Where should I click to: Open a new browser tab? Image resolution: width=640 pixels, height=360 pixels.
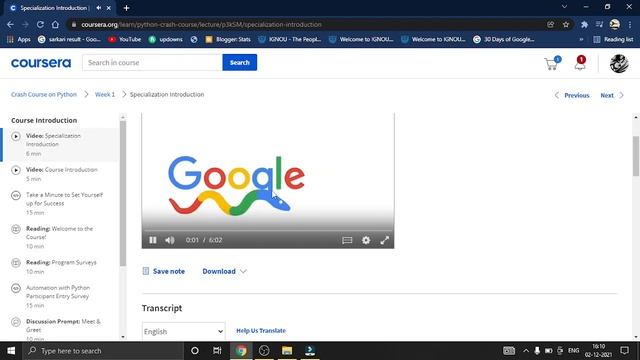pyautogui.click(x=127, y=8)
